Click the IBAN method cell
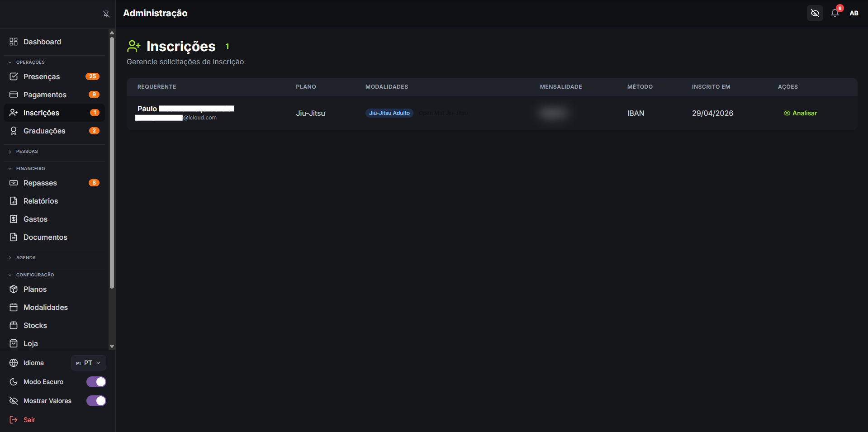The height and width of the screenshot is (432, 868). click(636, 113)
